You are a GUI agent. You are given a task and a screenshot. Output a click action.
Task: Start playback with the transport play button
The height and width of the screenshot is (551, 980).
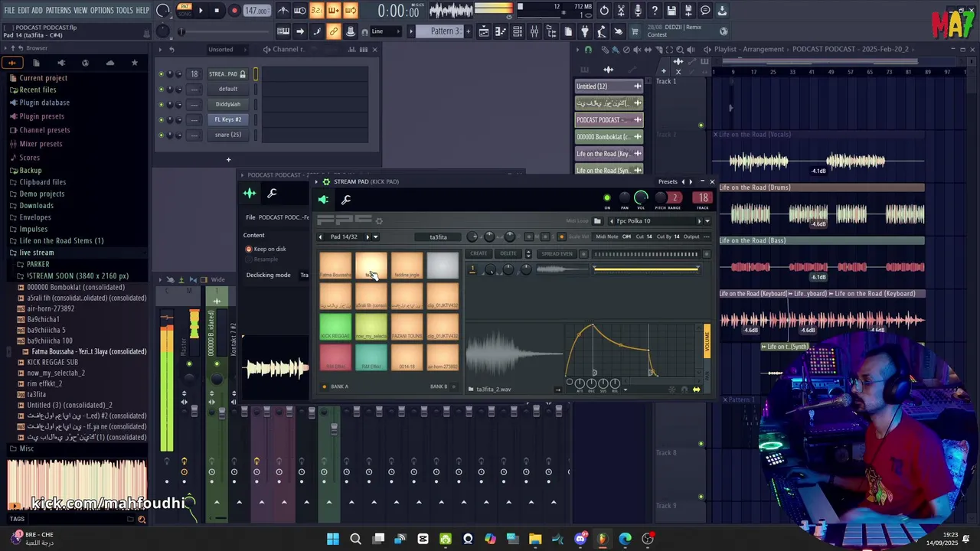tap(201, 11)
